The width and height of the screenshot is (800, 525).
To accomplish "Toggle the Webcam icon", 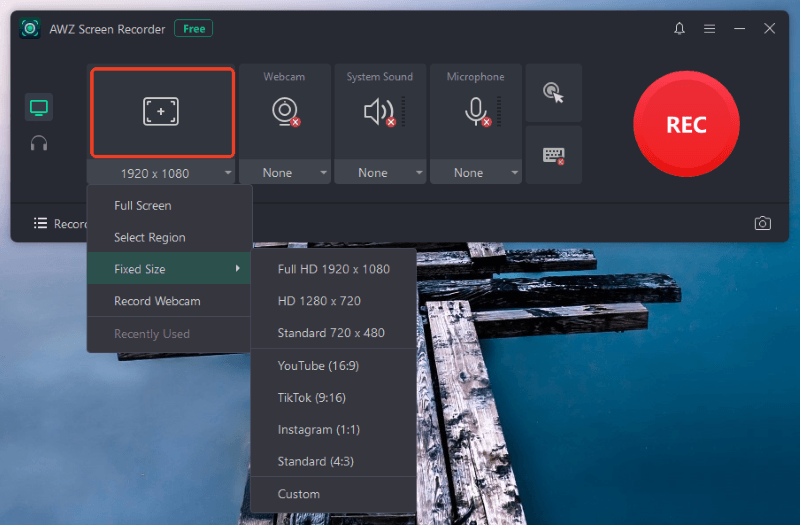I will pyautogui.click(x=285, y=111).
